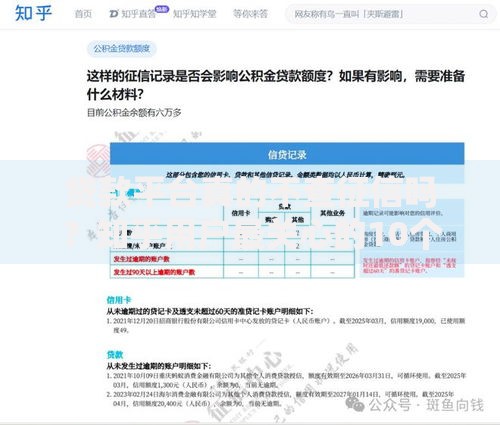This screenshot has width=500, height=425.
Task: Click the question title about 征信记录
Action: point(276,85)
